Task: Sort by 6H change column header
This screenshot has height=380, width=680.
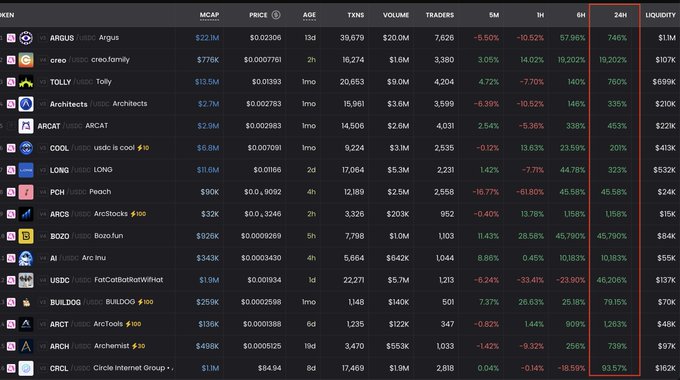Action: pos(581,15)
